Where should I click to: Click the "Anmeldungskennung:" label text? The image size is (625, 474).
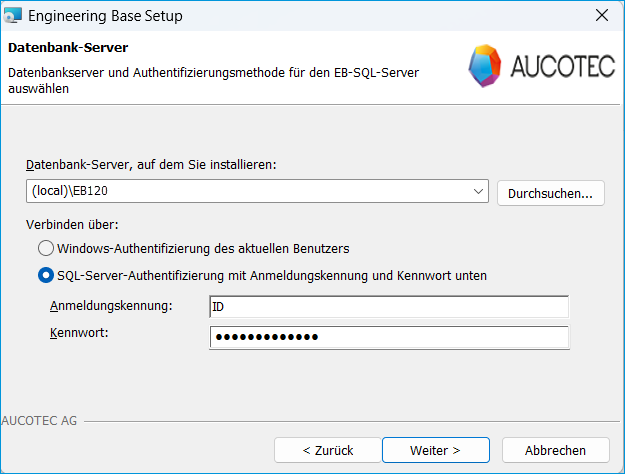tap(110, 305)
